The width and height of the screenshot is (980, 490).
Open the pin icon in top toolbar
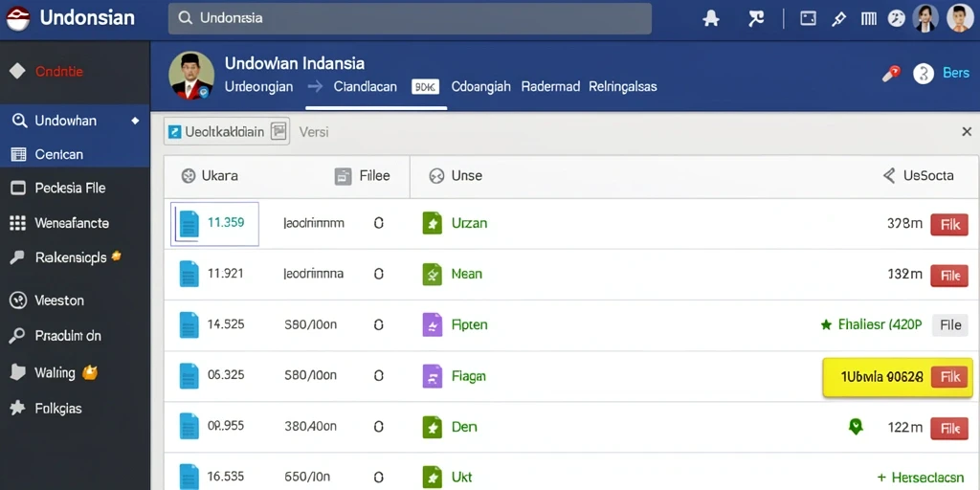tap(838, 19)
